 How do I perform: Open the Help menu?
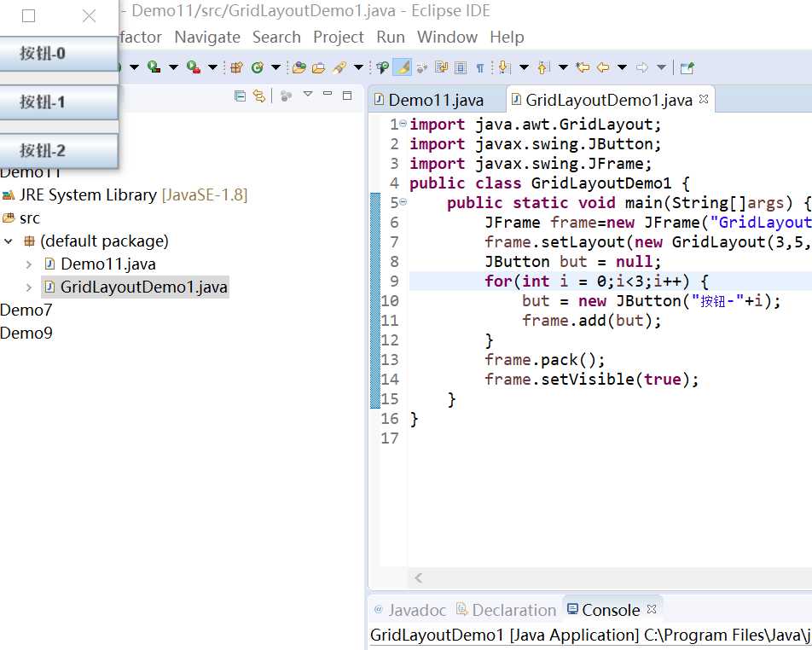click(507, 38)
